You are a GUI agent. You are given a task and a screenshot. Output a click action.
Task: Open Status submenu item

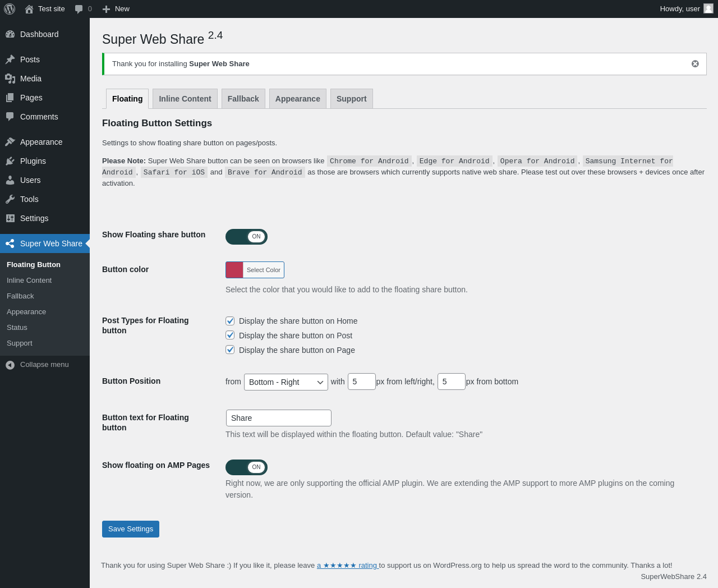point(17,328)
